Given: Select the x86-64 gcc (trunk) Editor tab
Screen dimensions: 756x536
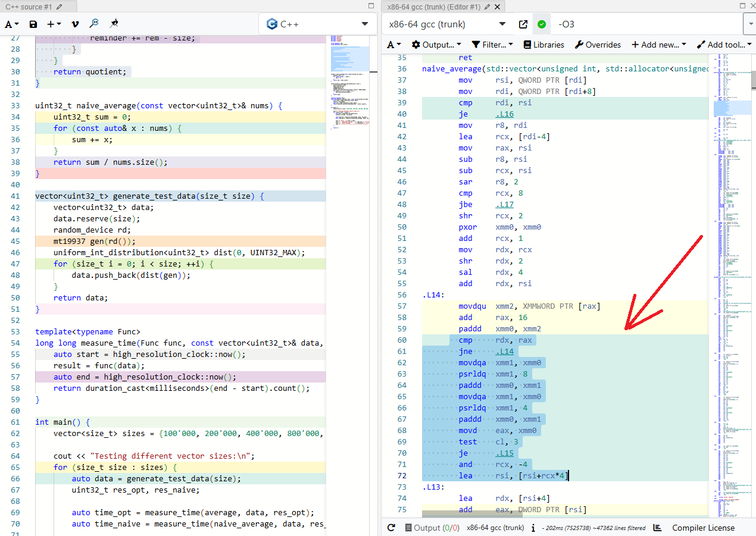Looking at the screenshot, I should (x=433, y=7).
